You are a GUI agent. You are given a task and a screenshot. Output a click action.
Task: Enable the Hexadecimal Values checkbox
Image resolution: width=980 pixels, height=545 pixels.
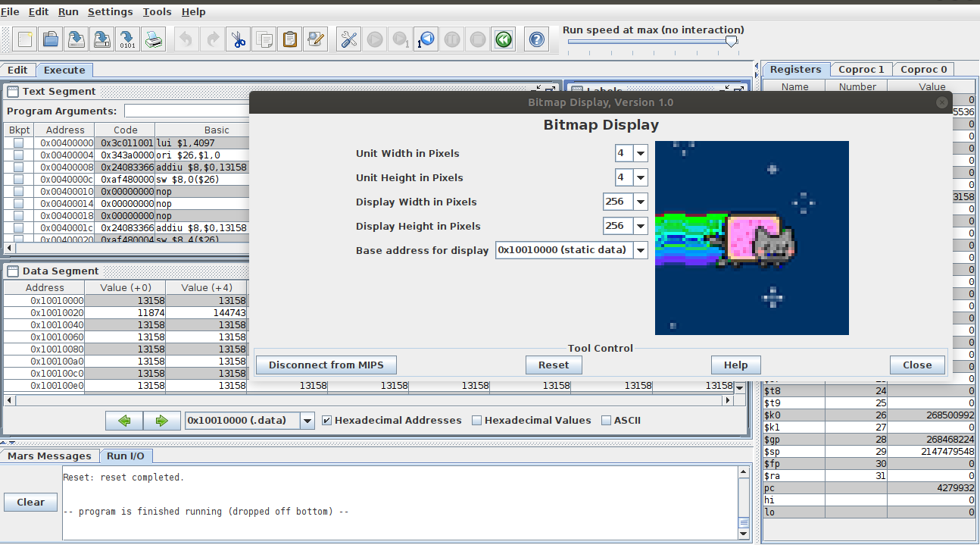476,420
